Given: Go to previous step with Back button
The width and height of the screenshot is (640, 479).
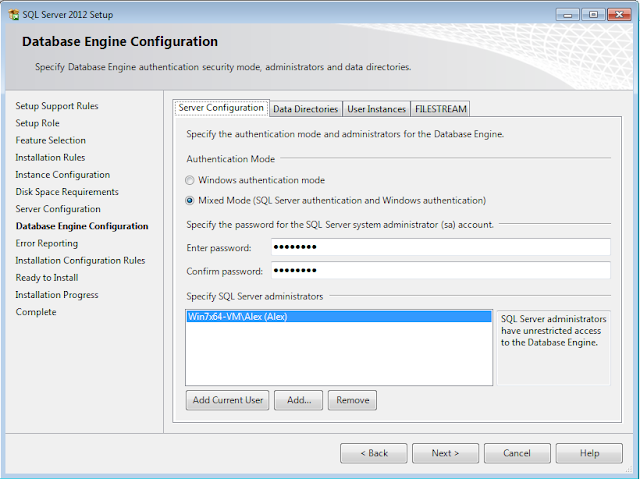Looking at the screenshot, I should (374, 453).
